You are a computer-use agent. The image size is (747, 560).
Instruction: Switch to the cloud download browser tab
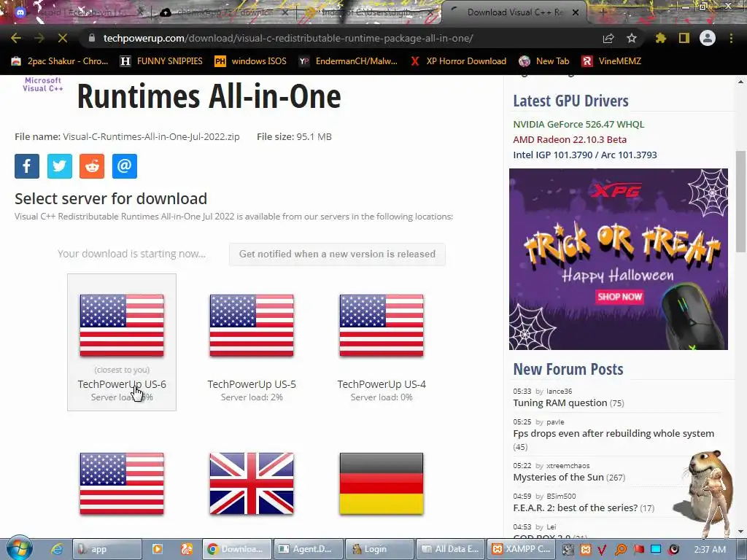(x=224, y=12)
